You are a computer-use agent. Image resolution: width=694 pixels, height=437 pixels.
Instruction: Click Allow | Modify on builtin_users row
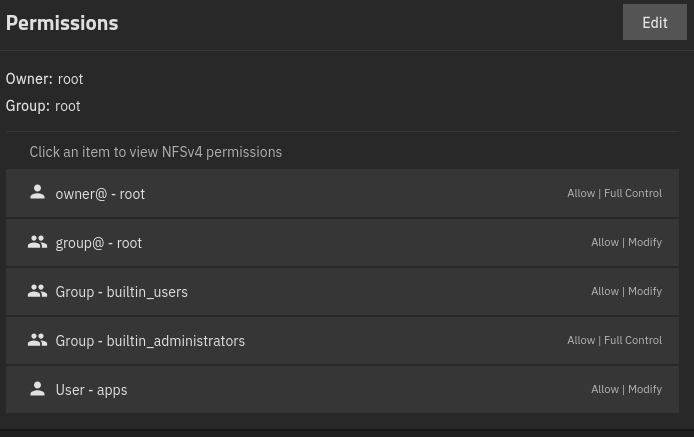click(x=626, y=291)
